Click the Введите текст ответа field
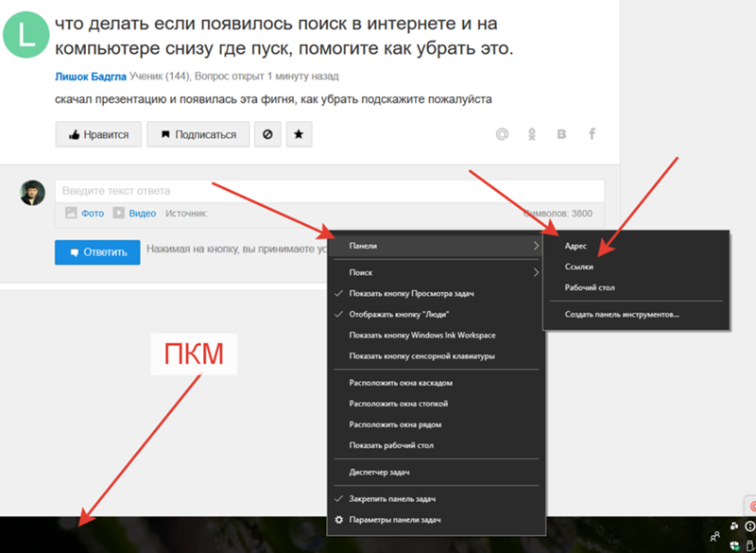Screen dimensions: 756x553 330,191
